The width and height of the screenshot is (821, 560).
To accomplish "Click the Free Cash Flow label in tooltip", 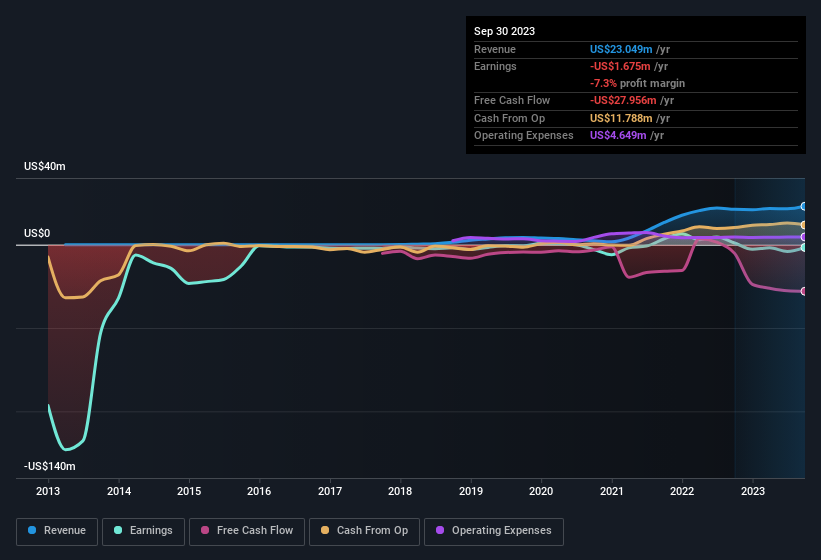I will click(512, 100).
